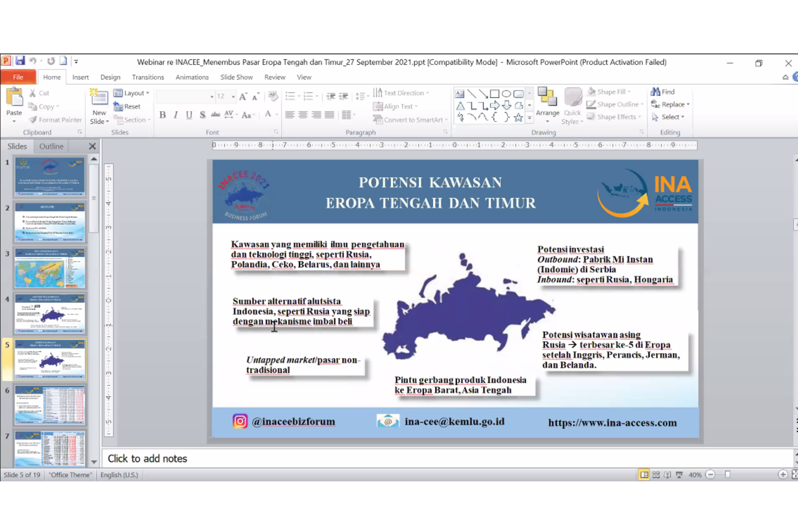Click the New Slide icon

pyautogui.click(x=99, y=97)
